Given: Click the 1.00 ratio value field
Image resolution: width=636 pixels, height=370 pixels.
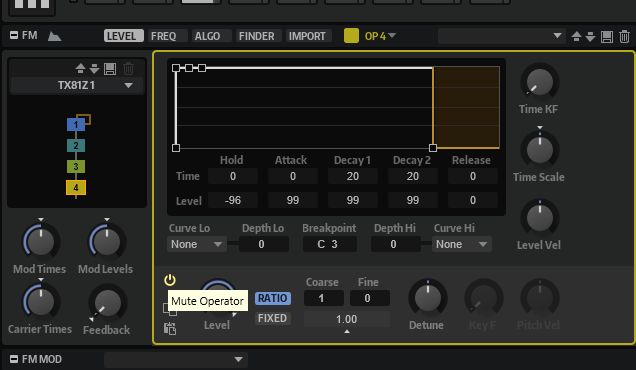Looking at the screenshot, I should 347,319.
